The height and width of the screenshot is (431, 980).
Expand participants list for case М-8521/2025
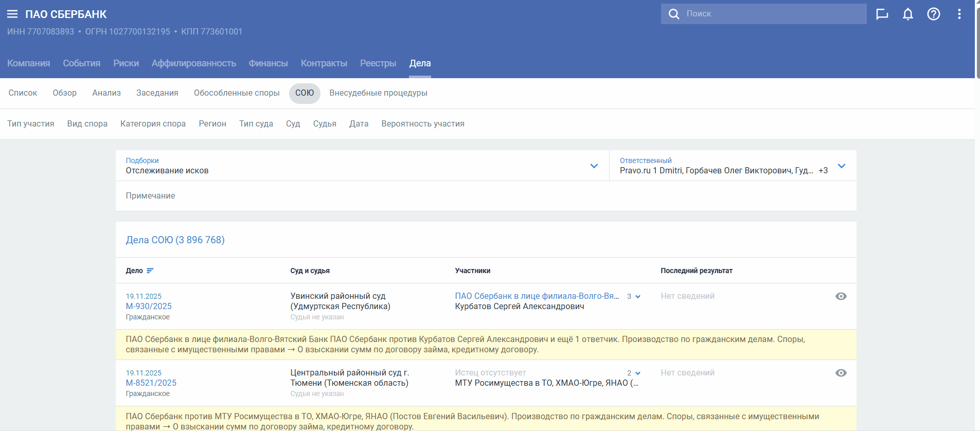(638, 373)
